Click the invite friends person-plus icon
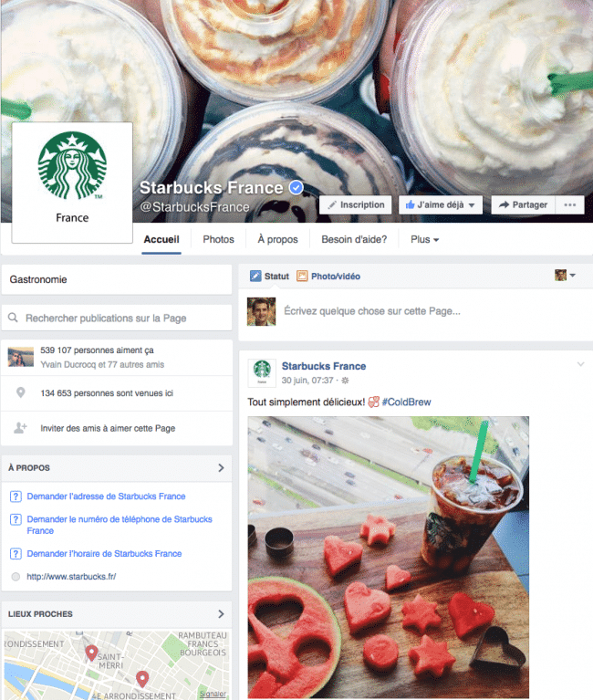This screenshot has width=593, height=700. [20, 428]
